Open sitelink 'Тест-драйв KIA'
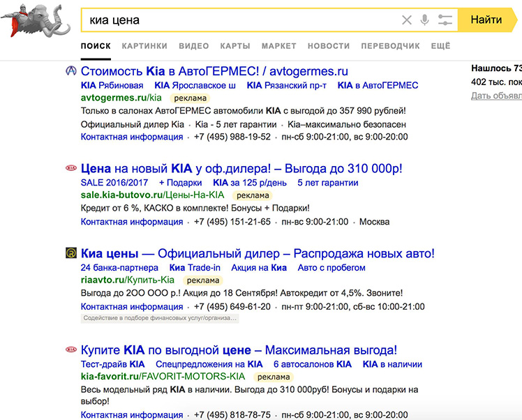522x420 pixels. pos(112,364)
